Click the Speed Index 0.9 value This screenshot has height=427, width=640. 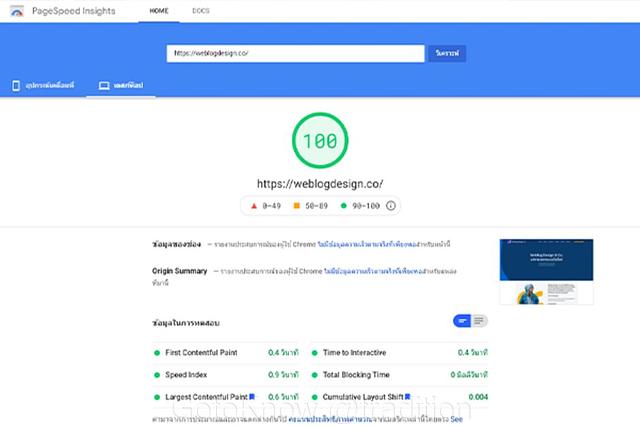pos(283,375)
